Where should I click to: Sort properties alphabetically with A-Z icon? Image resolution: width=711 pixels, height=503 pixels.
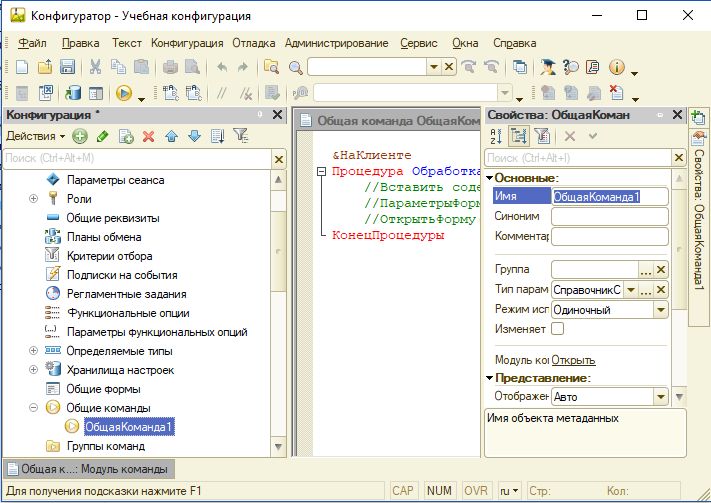click(x=496, y=136)
